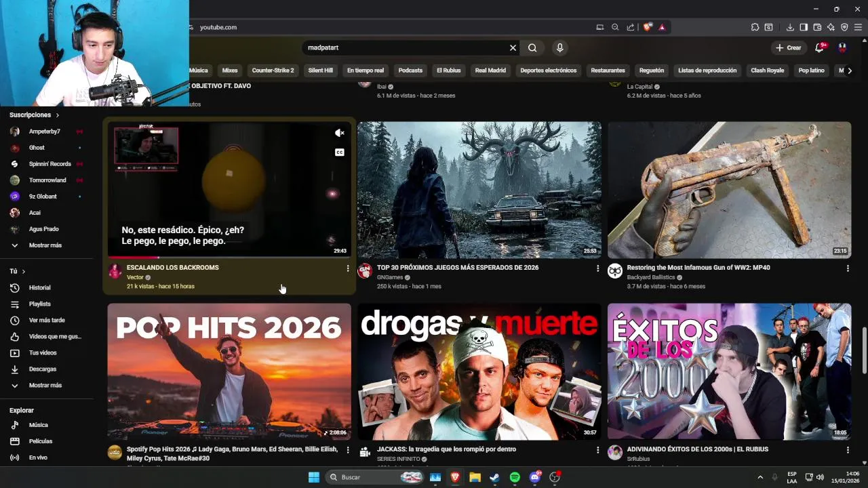Select the Silent Hill chip
This screenshot has height=488, width=868.
(x=320, y=70)
